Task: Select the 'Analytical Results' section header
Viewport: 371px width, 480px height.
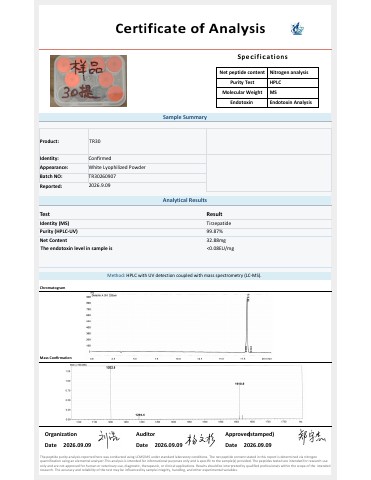Action: [185, 200]
